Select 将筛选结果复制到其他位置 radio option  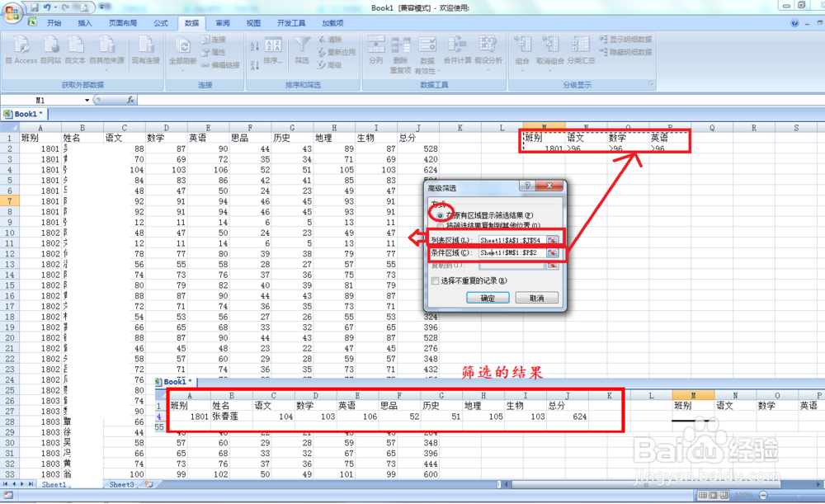[440, 225]
